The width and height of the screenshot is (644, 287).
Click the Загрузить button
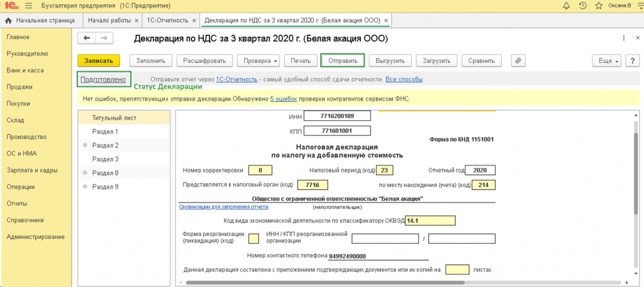437,60
